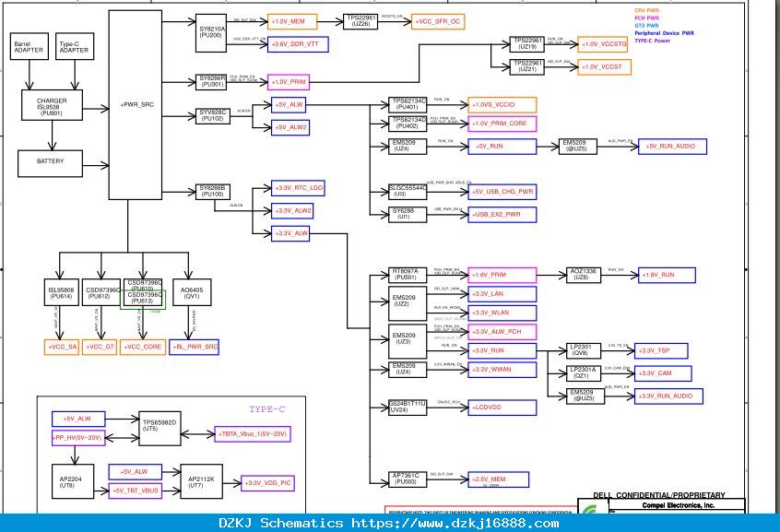780x532 pixels.
Task: Select the +LCDVDD rail box
Action: (x=502, y=408)
